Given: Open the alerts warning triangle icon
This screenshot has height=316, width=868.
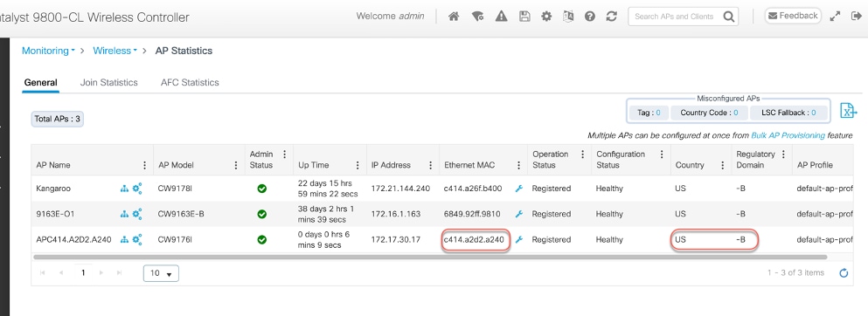Looking at the screenshot, I should click(501, 17).
